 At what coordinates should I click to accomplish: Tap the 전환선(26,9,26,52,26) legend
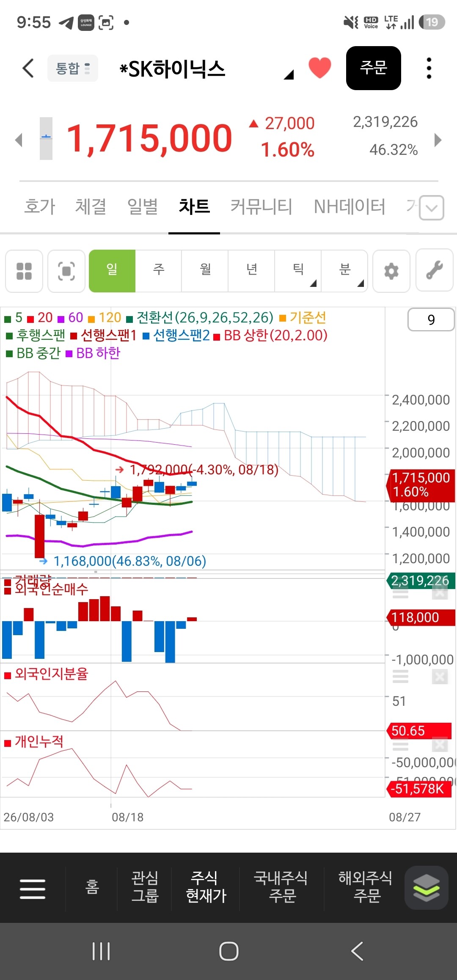pos(200,317)
